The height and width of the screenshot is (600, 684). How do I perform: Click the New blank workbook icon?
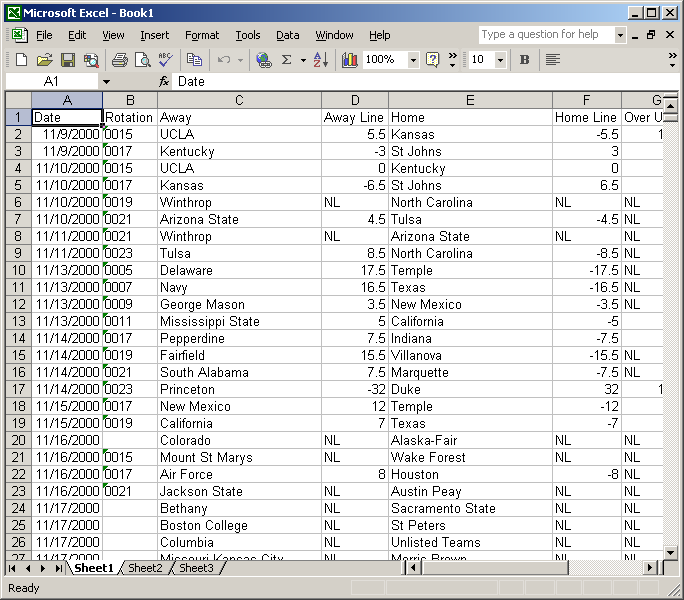(x=21, y=59)
